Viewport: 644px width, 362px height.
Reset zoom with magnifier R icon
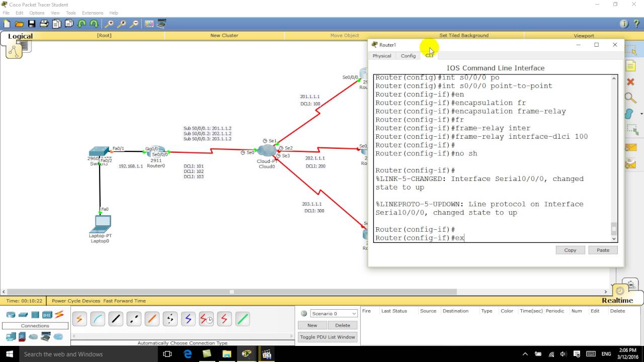coord(122,24)
